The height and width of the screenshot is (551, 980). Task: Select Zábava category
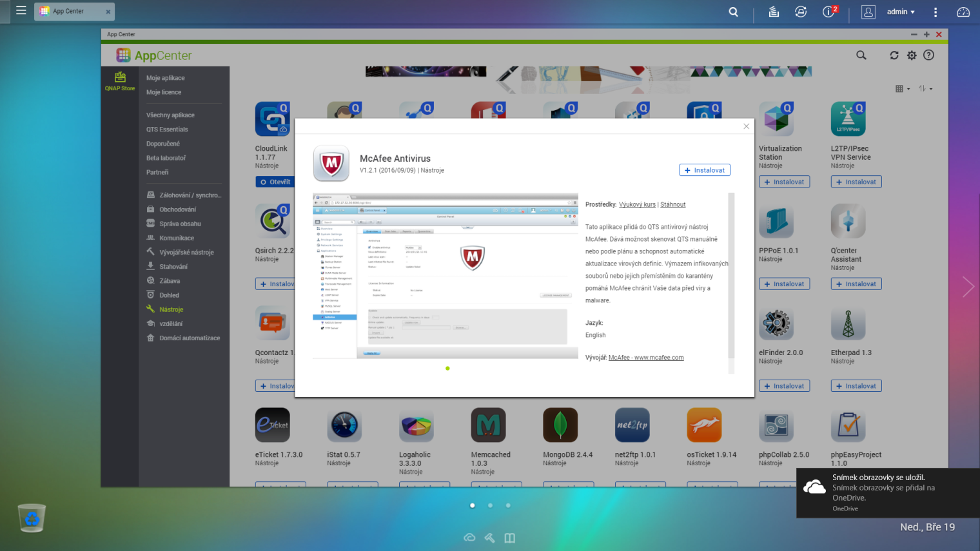pos(163,281)
